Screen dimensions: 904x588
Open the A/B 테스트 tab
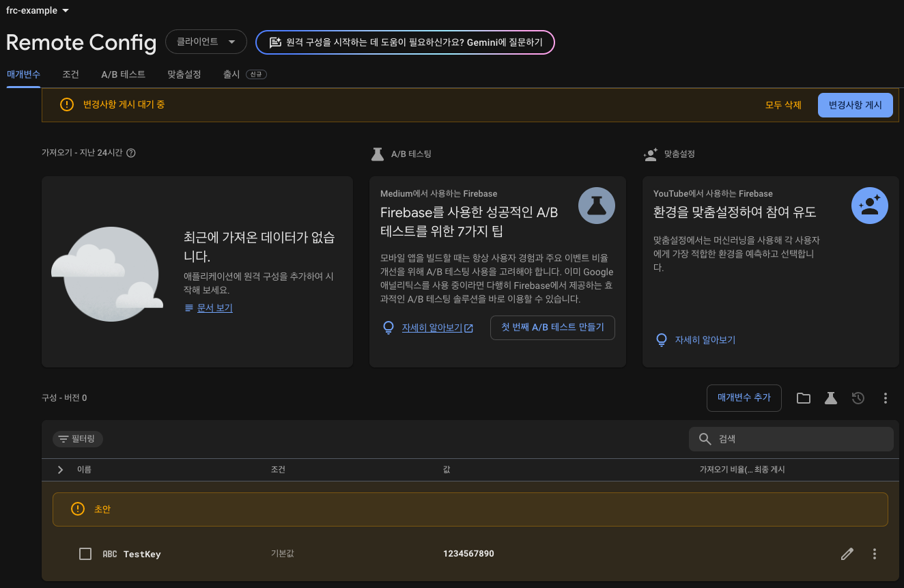[123, 74]
